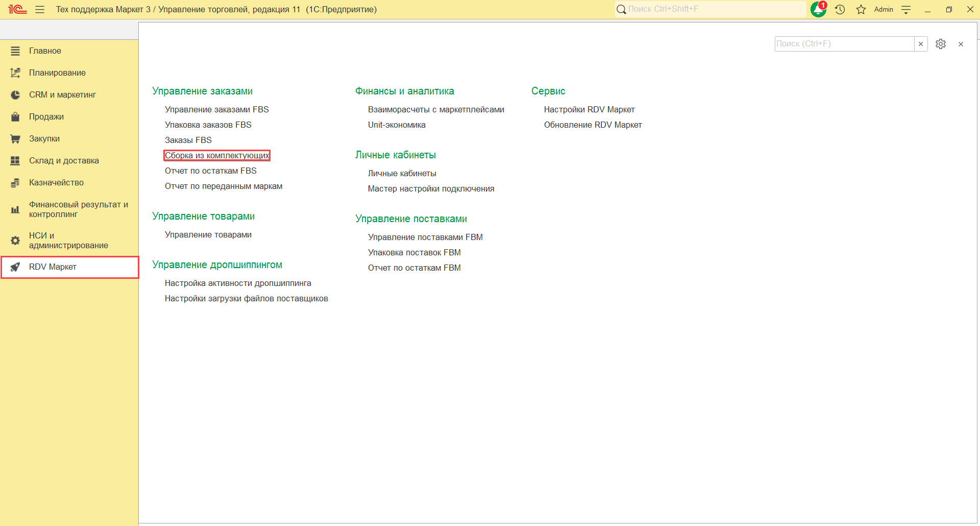Restore down the 1C window
Screen dimensions: 980x526
[949, 10]
